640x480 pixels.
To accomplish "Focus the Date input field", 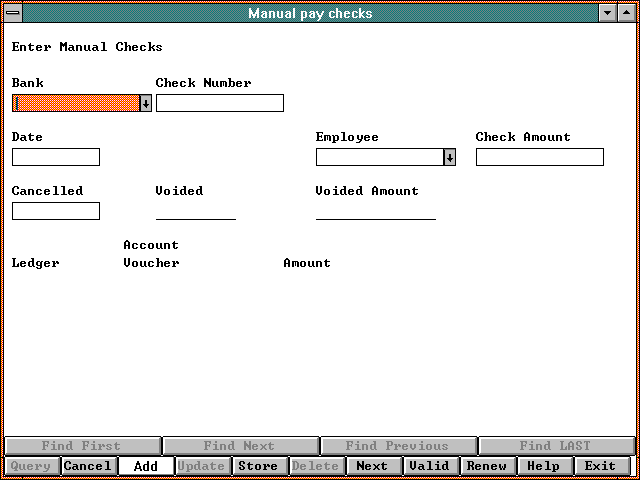I will pyautogui.click(x=56, y=157).
